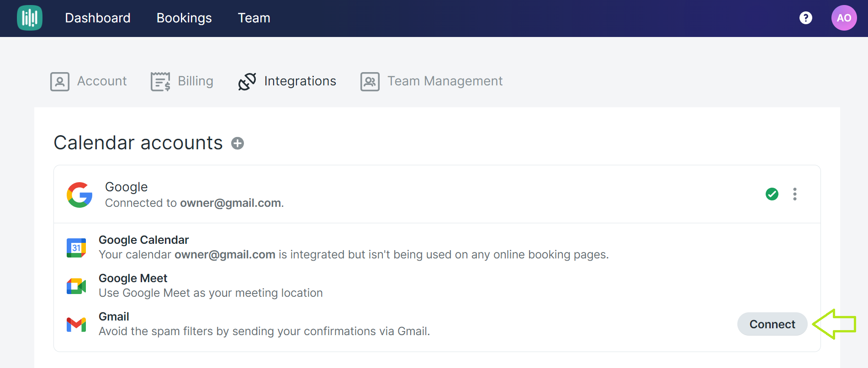Click the Team Management icon
The height and width of the screenshot is (368, 868).
point(370,82)
